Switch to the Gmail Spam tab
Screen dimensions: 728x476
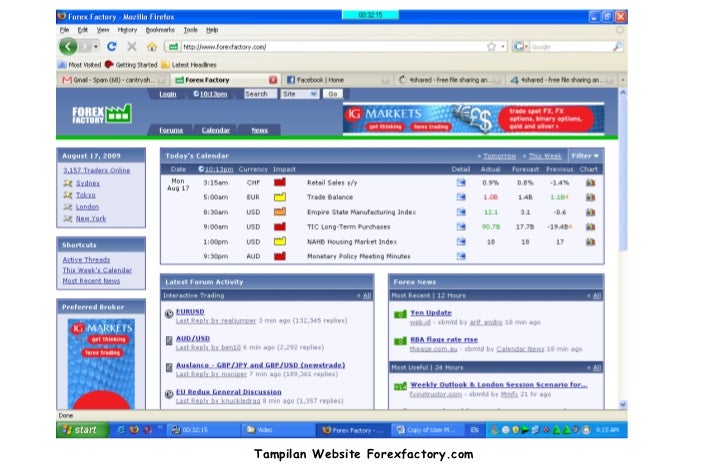114,80
